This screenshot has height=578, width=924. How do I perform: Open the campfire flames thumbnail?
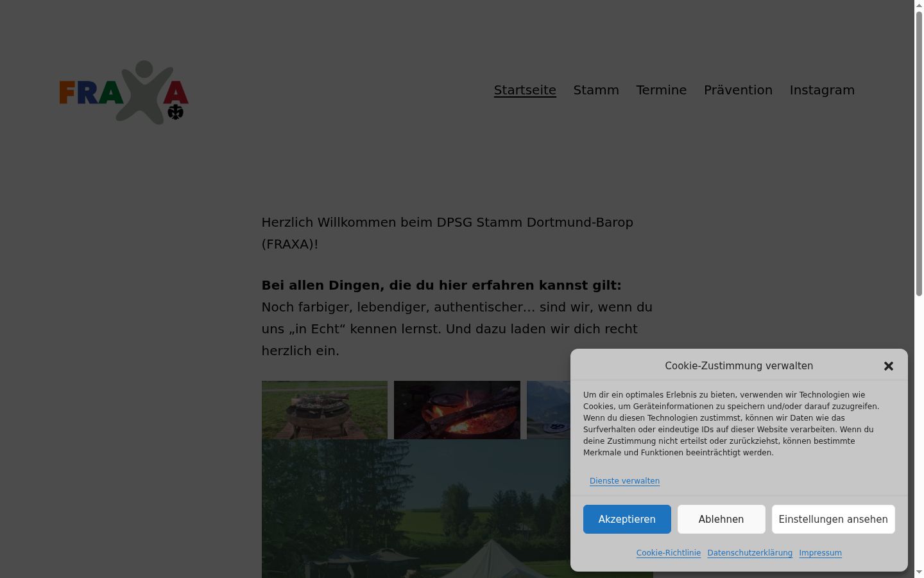pyautogui.click(x=457, y=410)
